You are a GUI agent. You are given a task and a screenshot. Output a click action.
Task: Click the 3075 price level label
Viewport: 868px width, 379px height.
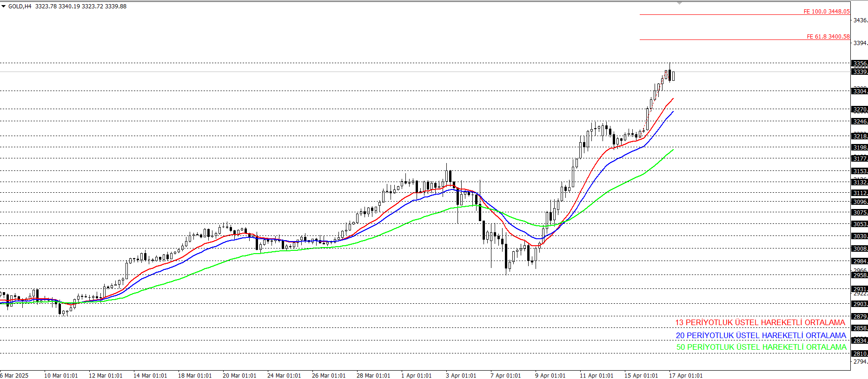pyautogui.click(x=860, y=212)
